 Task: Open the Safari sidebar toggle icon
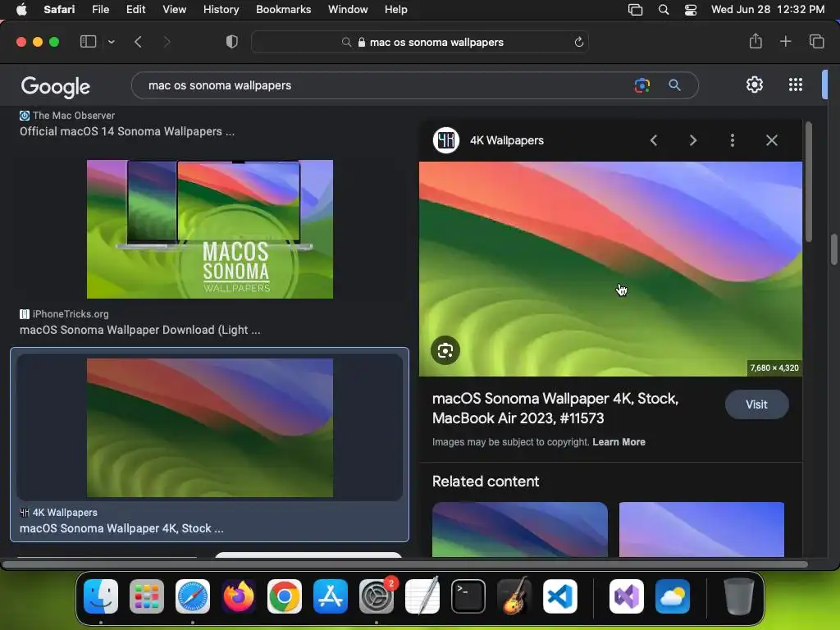88,42
